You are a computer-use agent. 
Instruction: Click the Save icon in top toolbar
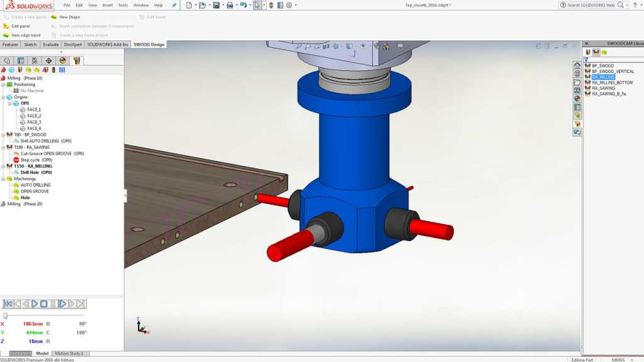[216, 5]
